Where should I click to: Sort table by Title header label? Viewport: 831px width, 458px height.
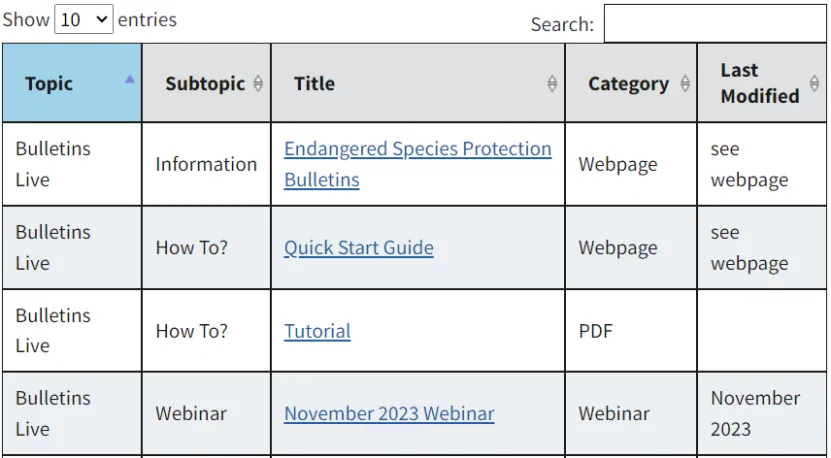(314, 83)
